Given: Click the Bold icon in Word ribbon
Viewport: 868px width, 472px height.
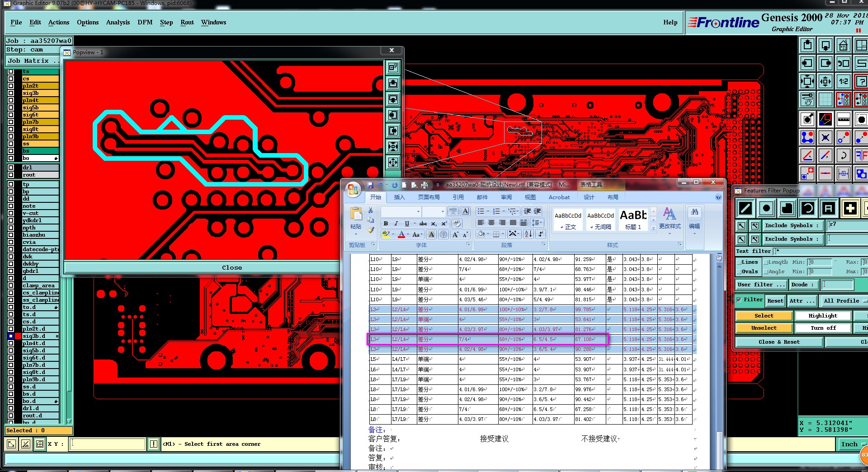Looking at the screenshot, I should coord(386,223).
